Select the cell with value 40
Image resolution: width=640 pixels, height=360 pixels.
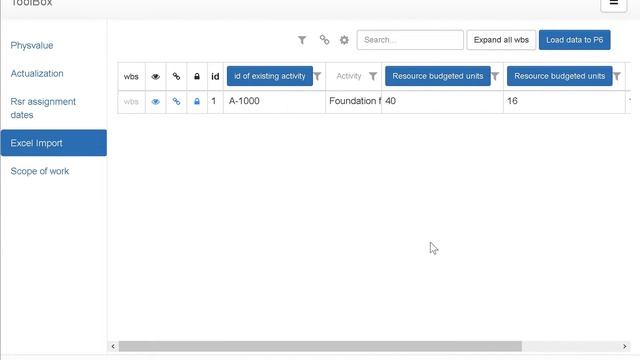tap(442, 101)
